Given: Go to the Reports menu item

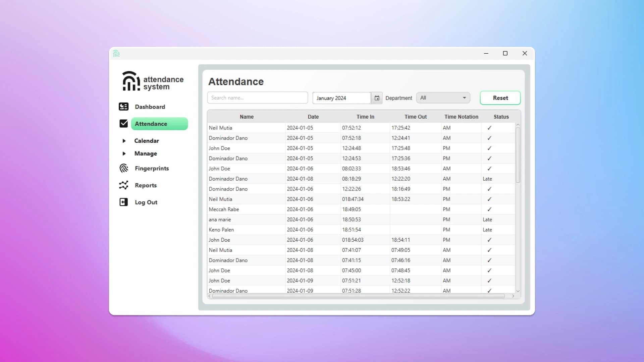Looking at the screenshot, I should click(x=146, y=185).
